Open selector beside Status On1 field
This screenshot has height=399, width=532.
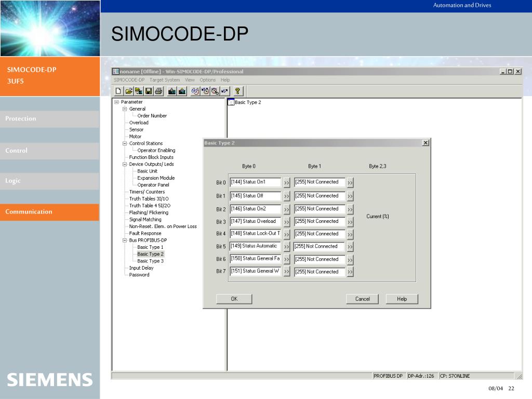click(287, 183)
